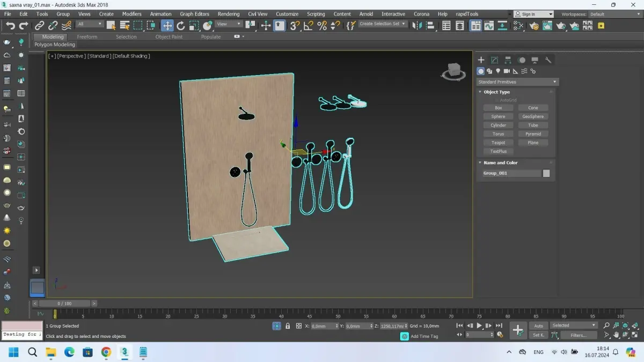Toggle the 3D Snaps button
The height and width of the screenshot is (362, 644).
tap(295, 25)
